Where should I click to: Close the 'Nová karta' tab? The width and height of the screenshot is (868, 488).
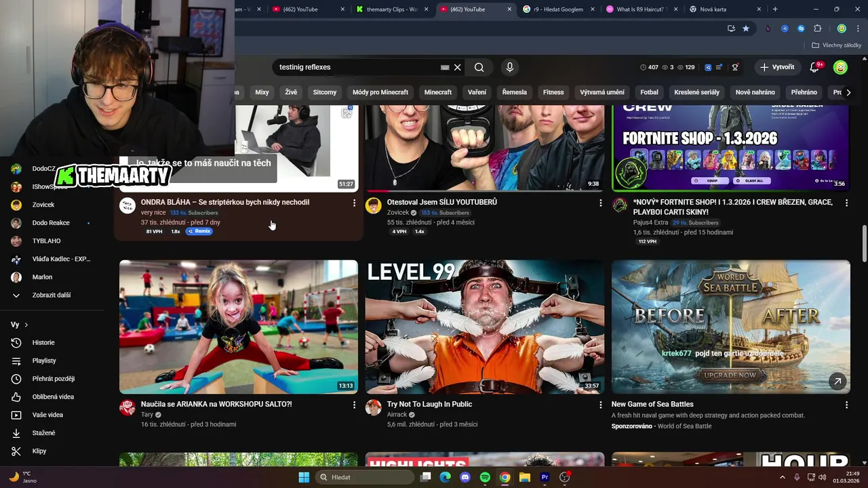(758, 9)
